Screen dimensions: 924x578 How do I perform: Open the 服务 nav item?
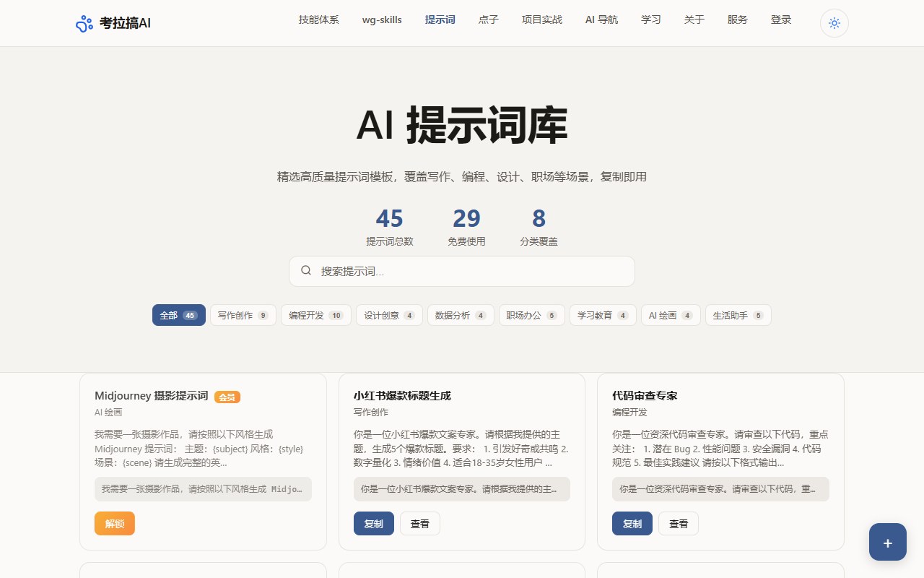738,20
